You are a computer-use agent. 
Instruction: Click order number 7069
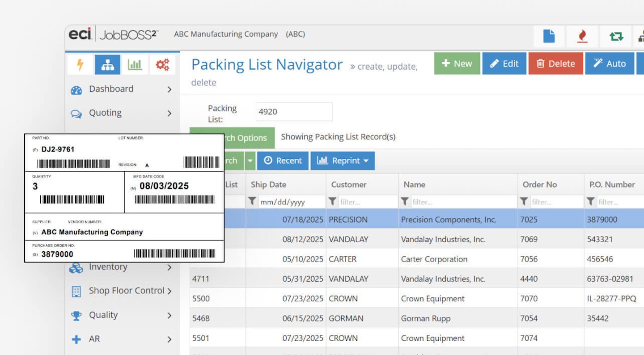click(529, 239)
